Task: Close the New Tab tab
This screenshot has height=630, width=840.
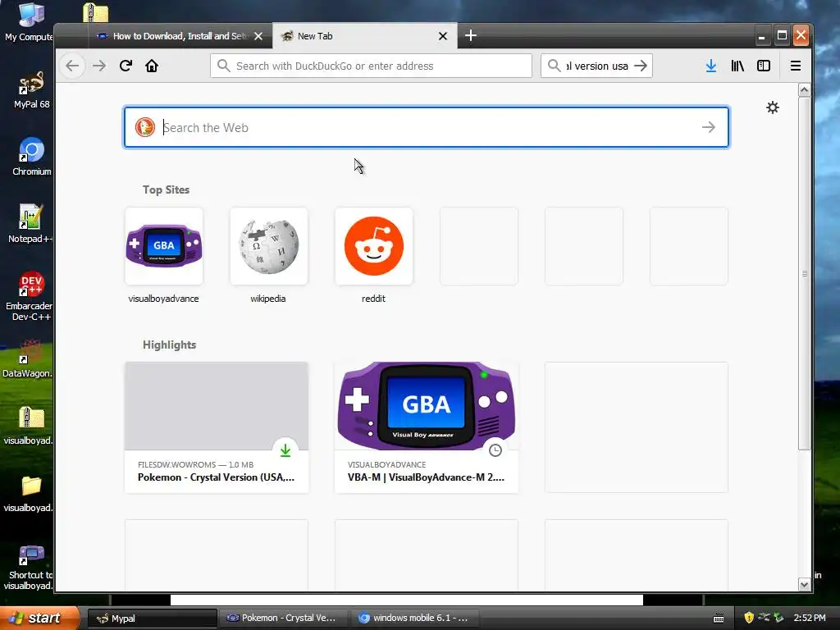Action: coord(443,36)
